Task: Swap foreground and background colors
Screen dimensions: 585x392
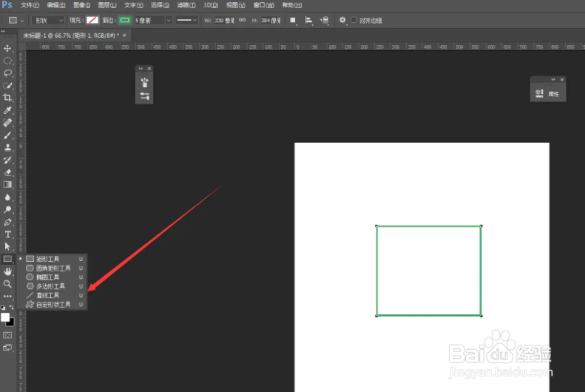Action: click(x=12, y=308)
